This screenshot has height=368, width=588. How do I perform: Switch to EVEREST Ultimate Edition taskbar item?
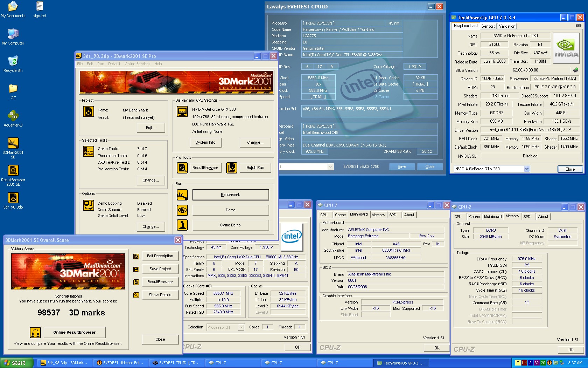click(121, 363)
